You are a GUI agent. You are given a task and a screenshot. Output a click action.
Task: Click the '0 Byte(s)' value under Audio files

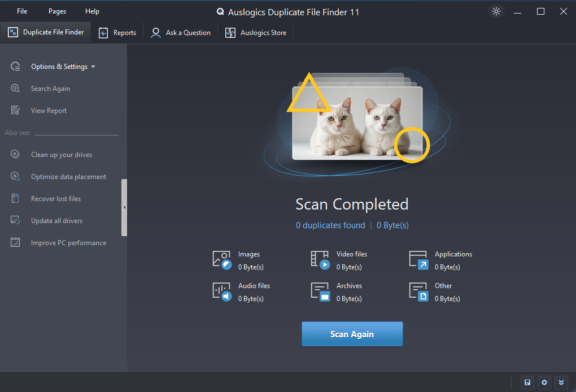tap(251, 299)
